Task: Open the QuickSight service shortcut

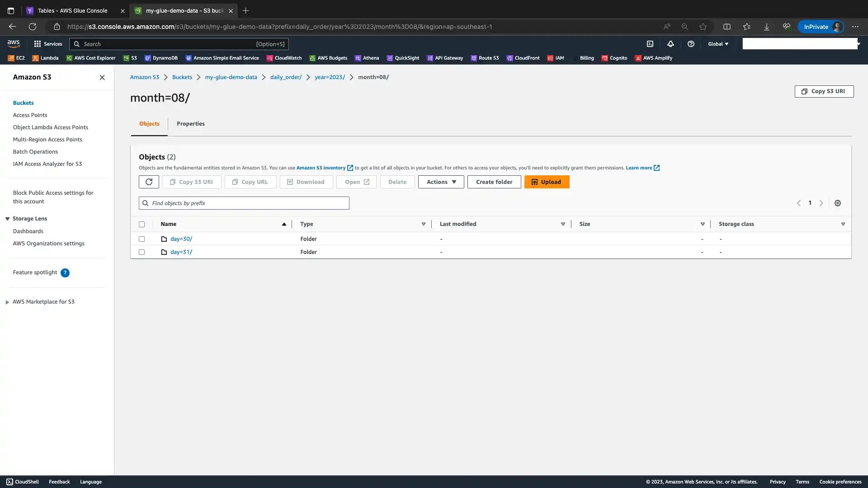Action: click(x=403, y=58)
